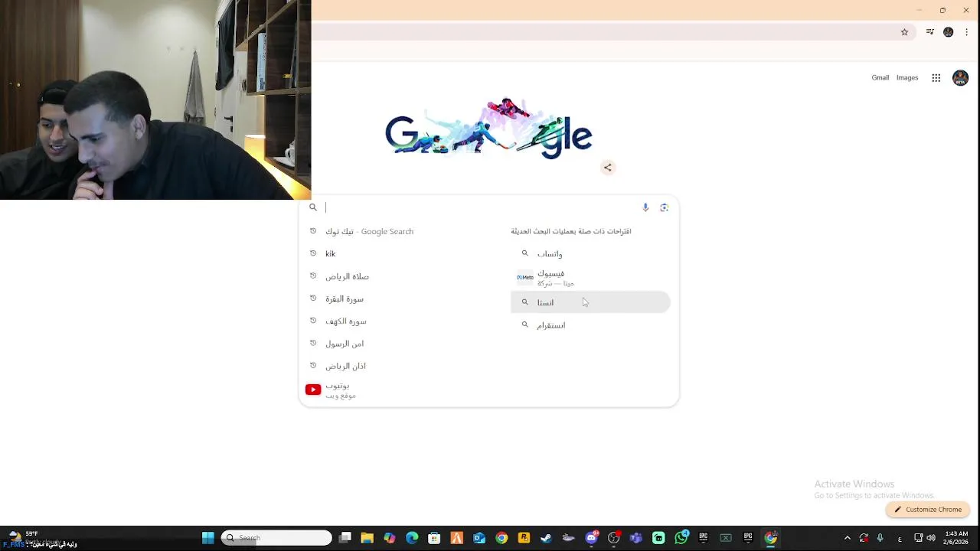The image size is (980, 551).
Task: Open media controls icon in Chrome toolbar
Action: point(929,32)
